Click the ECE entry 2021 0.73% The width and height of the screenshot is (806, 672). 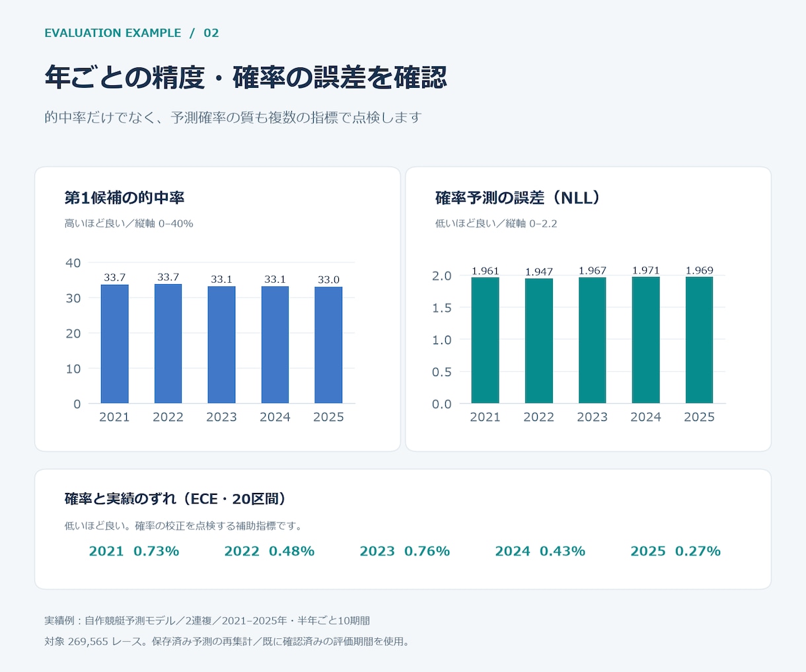[x=134, y=551]
